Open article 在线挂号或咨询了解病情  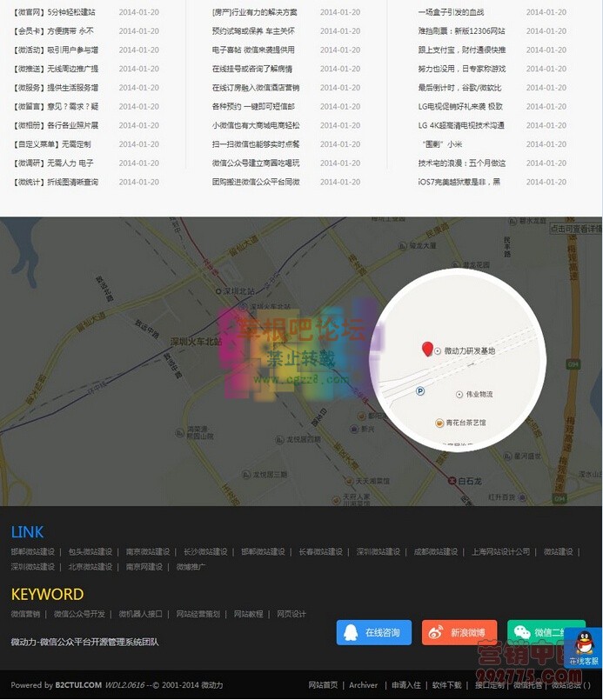coord(252,69)
